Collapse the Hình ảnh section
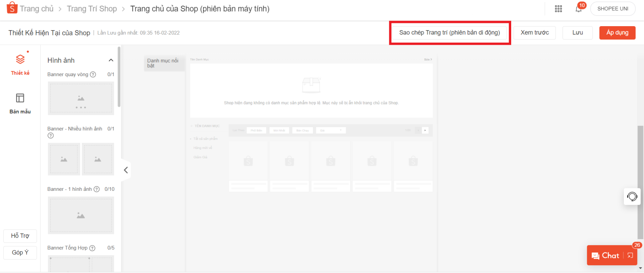The width and height of the screenshot is (644, 273). pos(111,60)
